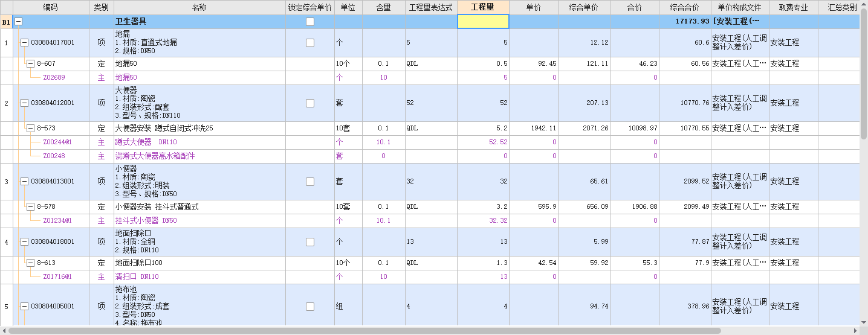This screenshot has height=335, width=868.
Task: Collapse quota 8-573 sub-row
Action: (x=30, y=128)
